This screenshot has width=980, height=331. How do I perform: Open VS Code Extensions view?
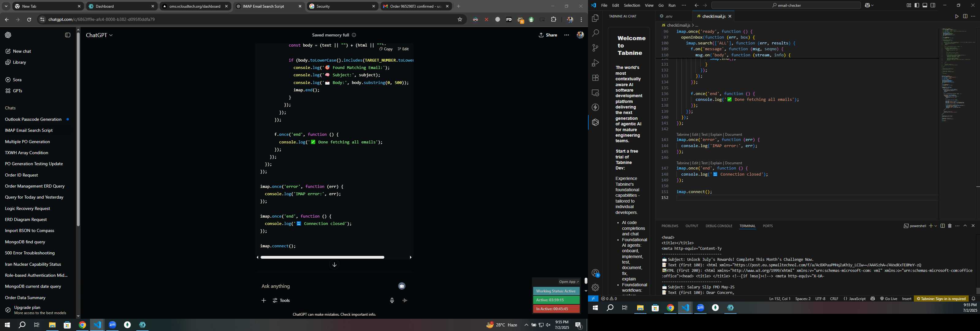595,78
